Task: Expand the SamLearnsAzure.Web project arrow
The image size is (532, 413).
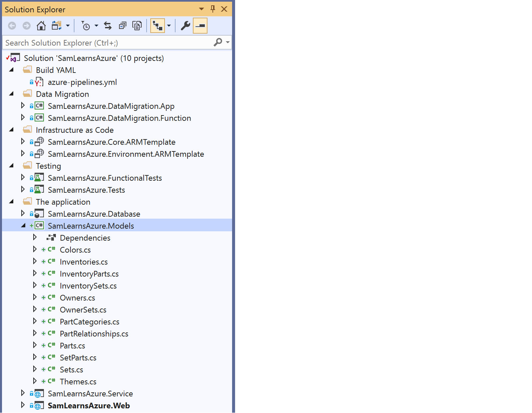Action: (23, 405)
